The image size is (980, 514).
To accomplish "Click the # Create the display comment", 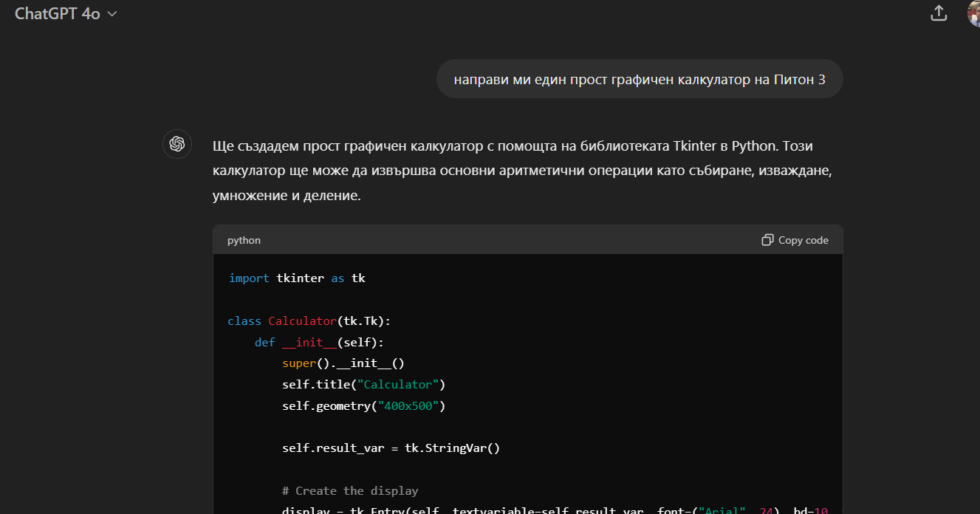I will click(x=350, y=491).
